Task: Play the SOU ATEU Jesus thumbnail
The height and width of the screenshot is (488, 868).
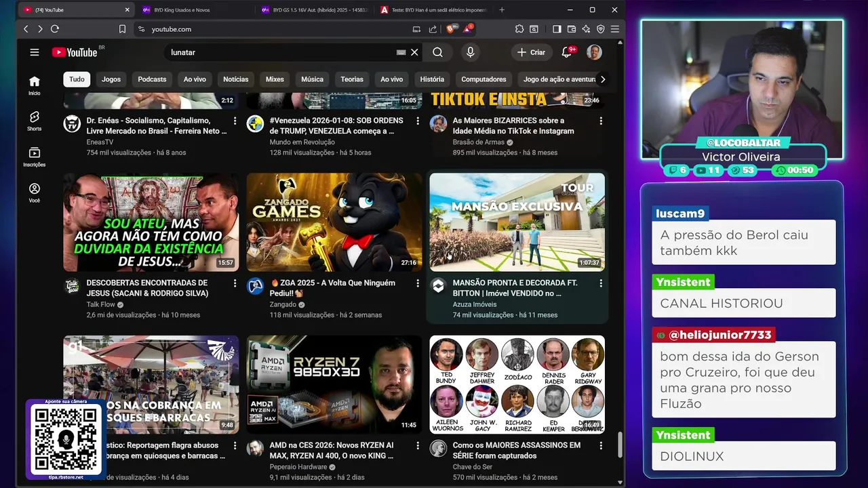Action: (151, 222)
